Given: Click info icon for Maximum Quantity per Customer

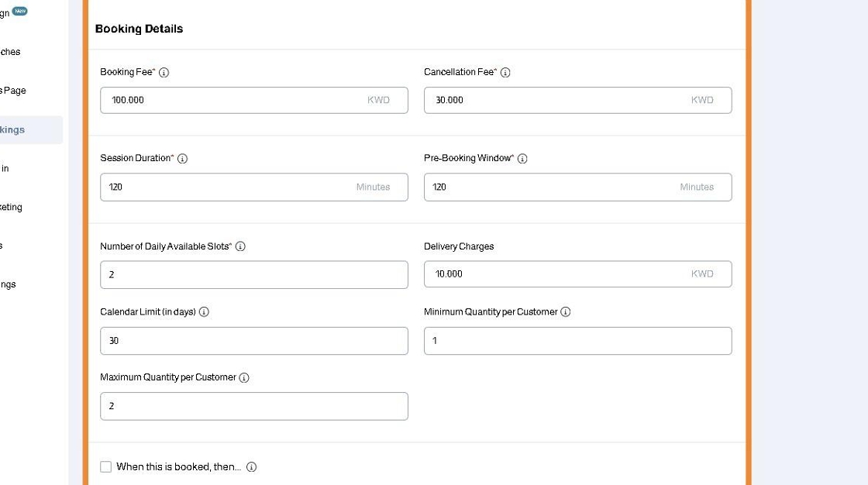Looking at the screenshot, I should pyautogui.click(x=244, y=378).
